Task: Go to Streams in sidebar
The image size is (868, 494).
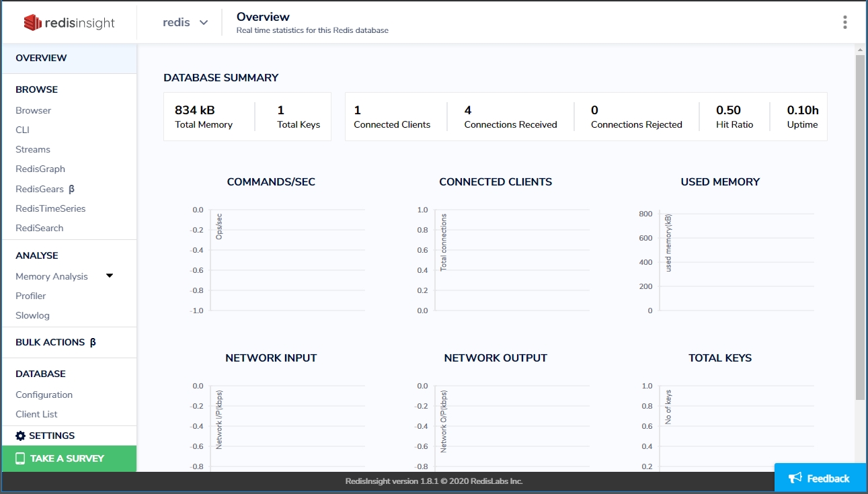Action: [33, 149]
